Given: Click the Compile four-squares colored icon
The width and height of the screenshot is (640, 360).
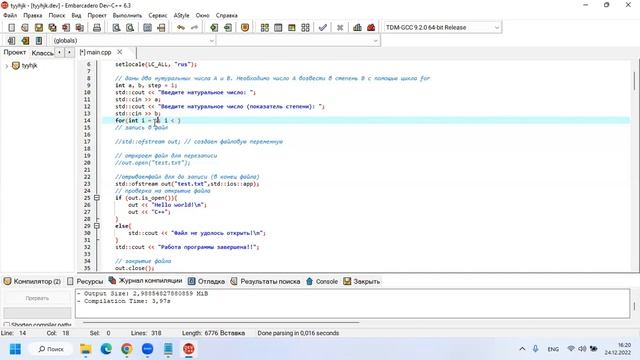Looking at the screenshot, I should pyautogui.click(x=265, y=27).
